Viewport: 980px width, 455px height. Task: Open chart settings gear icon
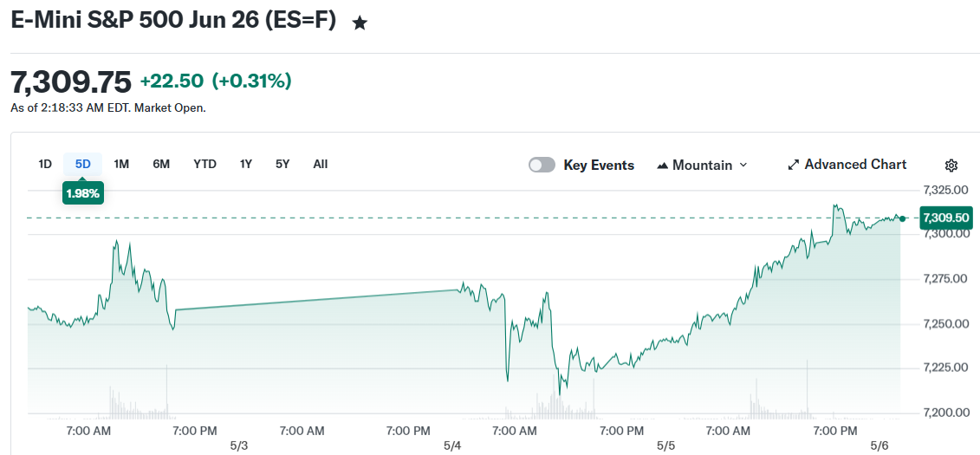tap(951, 166)
